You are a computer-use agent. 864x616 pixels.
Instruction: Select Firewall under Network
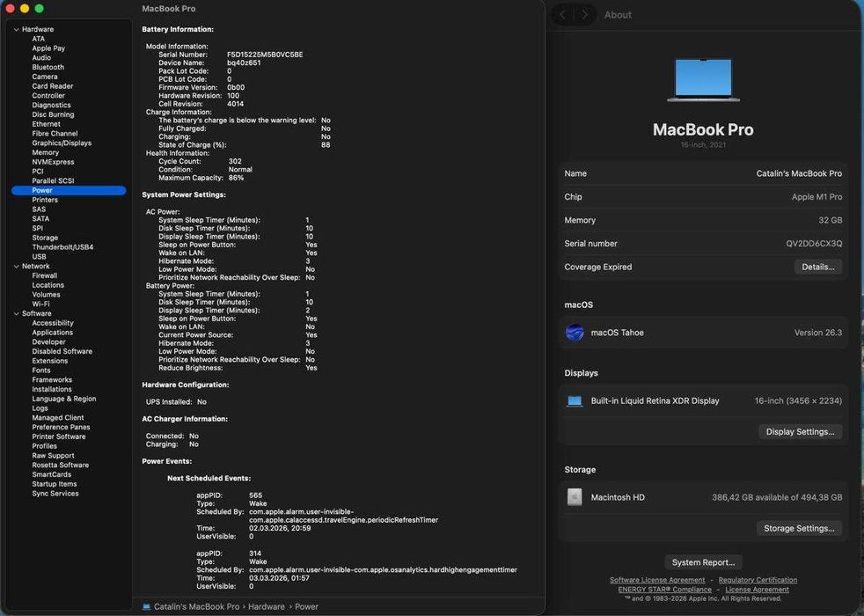(x=45, y=275)
